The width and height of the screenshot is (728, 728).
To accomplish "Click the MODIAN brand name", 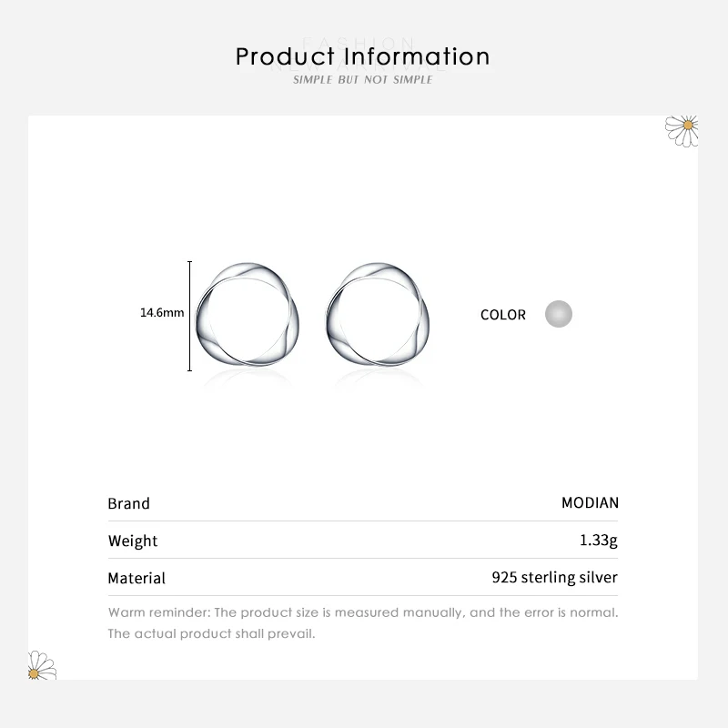I will 590,503.
